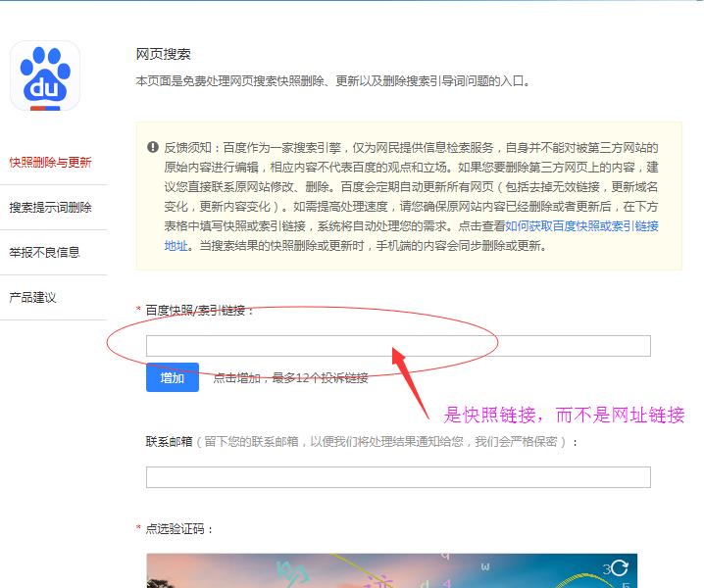Go to 举报不良信息 in sidebar
The width and height of the screenshot is (704, 588).
[44, 253]
